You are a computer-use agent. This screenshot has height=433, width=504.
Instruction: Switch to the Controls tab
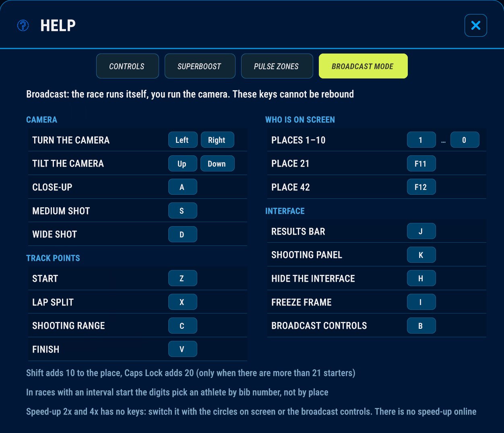pos(127,66)
